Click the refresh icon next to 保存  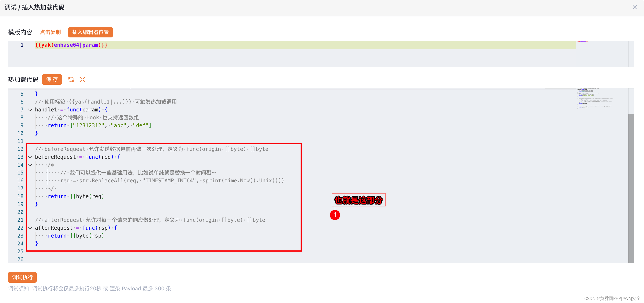tap(71, 79)
